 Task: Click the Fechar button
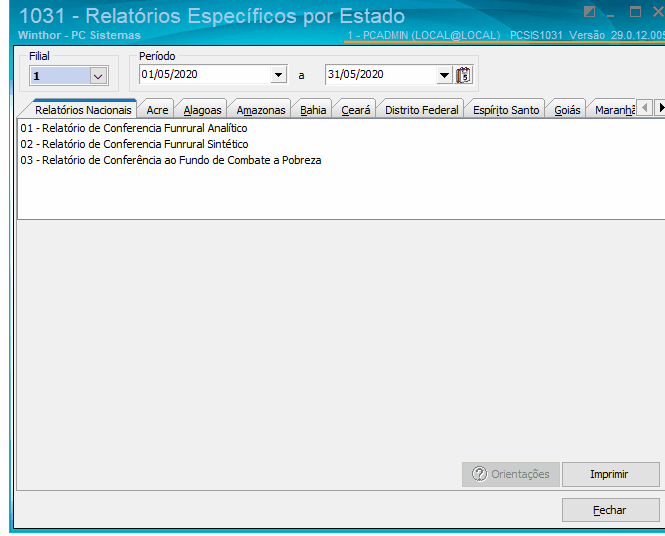(610, 510)
